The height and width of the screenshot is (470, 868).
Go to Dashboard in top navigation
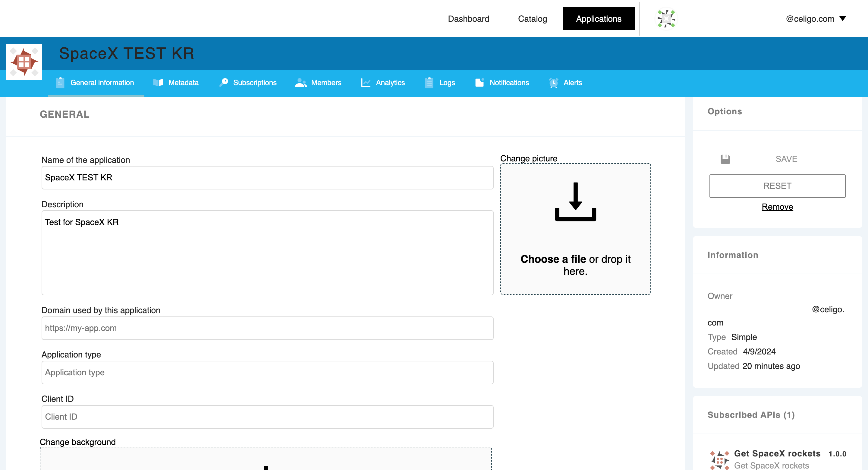click(x=468, y=19)
